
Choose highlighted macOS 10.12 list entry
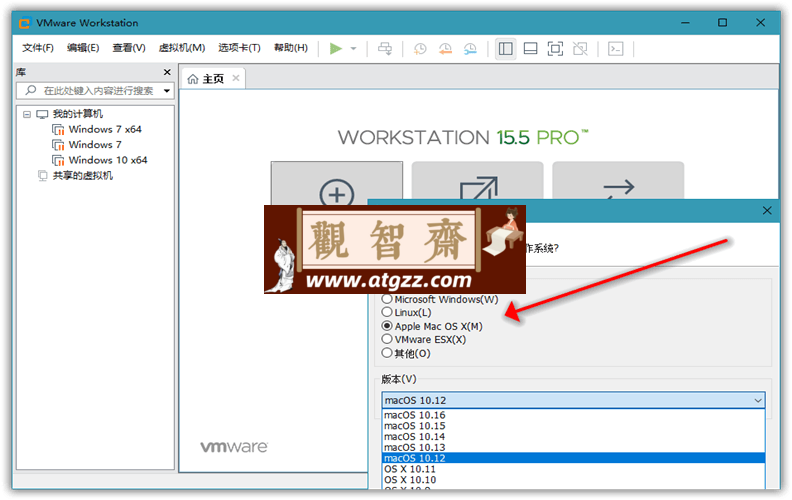click(573, 458)
